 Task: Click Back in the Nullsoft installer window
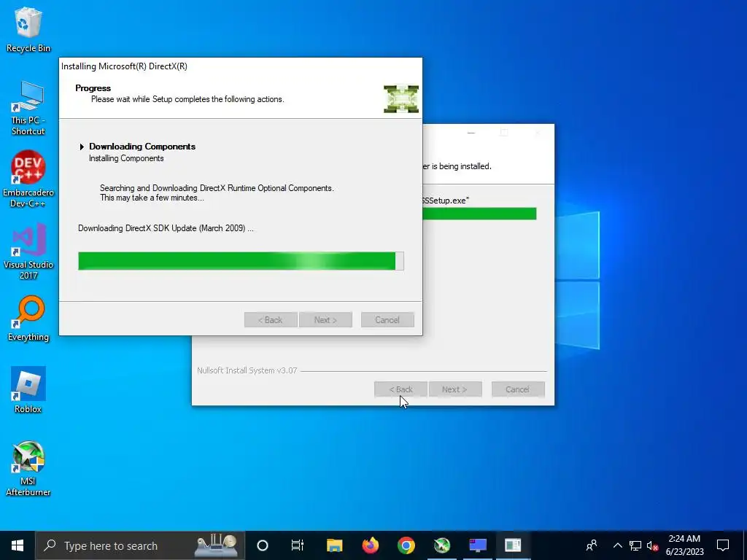pos(400,389)
